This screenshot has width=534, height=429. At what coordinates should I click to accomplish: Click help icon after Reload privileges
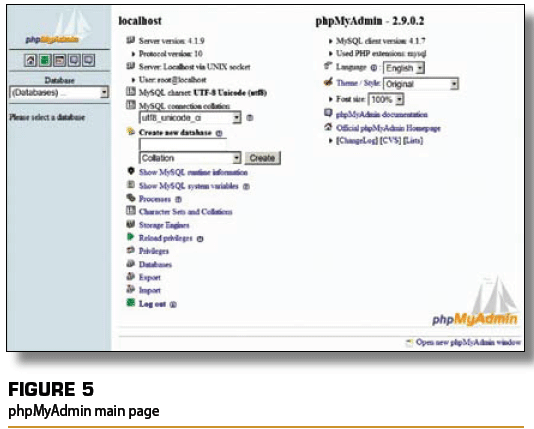click(200, 239)
